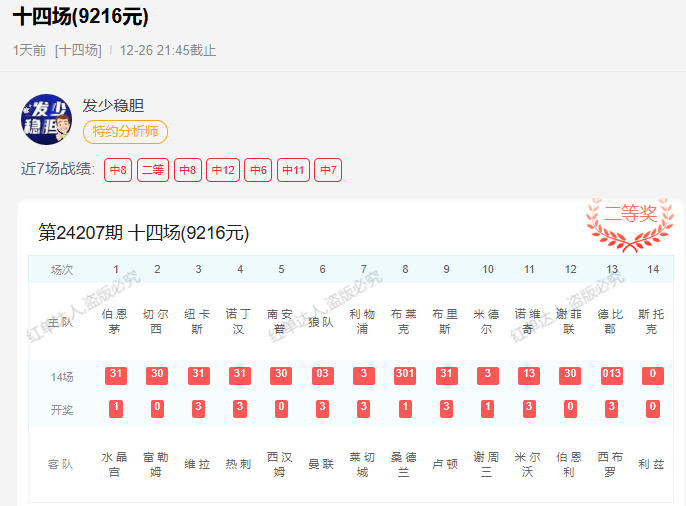The height and width of the screenshot is (506, 686).
Task: Click the 发少稳胆 avatar image
Action: pyautogui.click(x=46, y=120)
